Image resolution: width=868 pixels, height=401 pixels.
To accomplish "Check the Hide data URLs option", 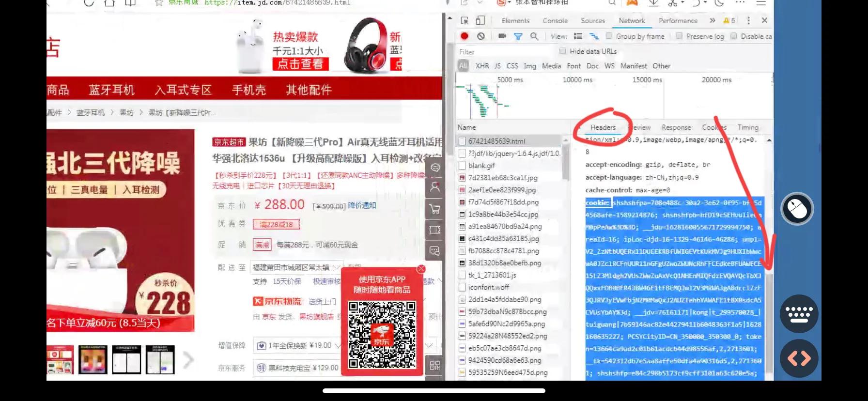I will pyautogui.click(x=562, y=51).
